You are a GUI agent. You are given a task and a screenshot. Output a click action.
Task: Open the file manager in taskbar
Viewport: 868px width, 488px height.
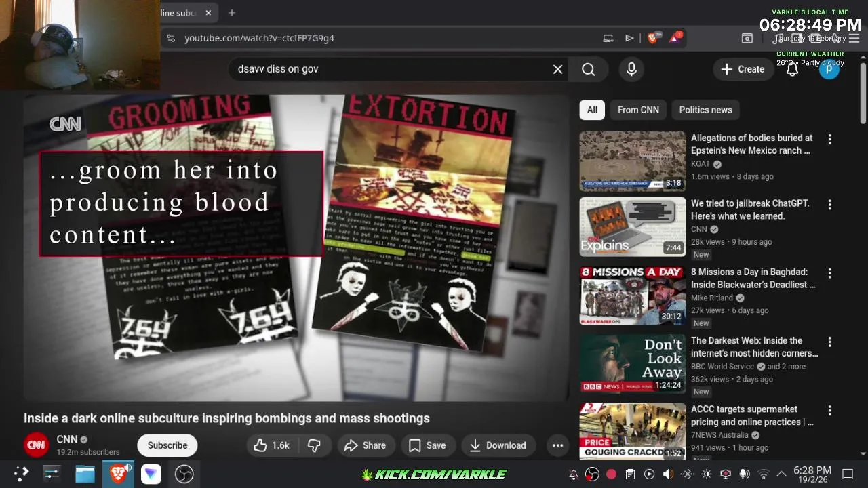[85, 474]
